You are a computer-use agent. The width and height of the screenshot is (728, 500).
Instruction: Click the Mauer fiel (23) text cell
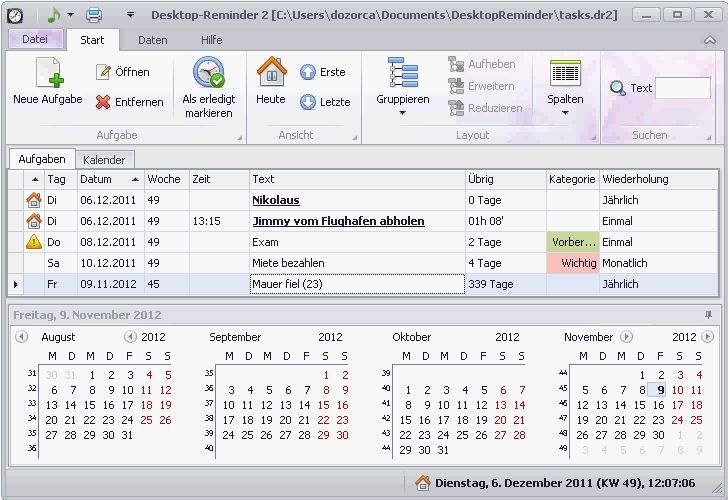(x=358, y=284)
